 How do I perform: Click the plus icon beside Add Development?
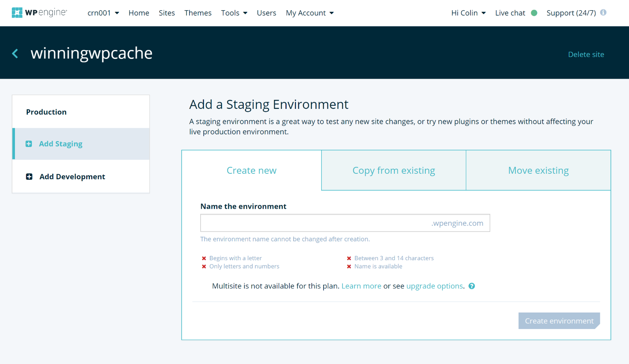point(29,176)
